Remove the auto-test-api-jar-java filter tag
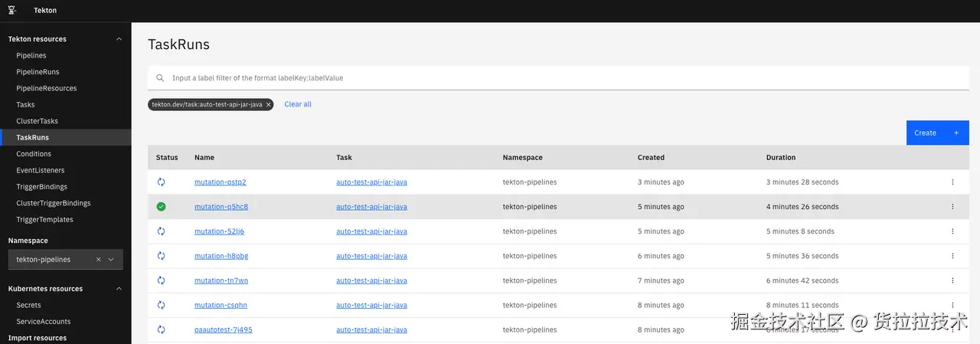The height and width of the screenshot is (344, 980). tap(268, 104)
